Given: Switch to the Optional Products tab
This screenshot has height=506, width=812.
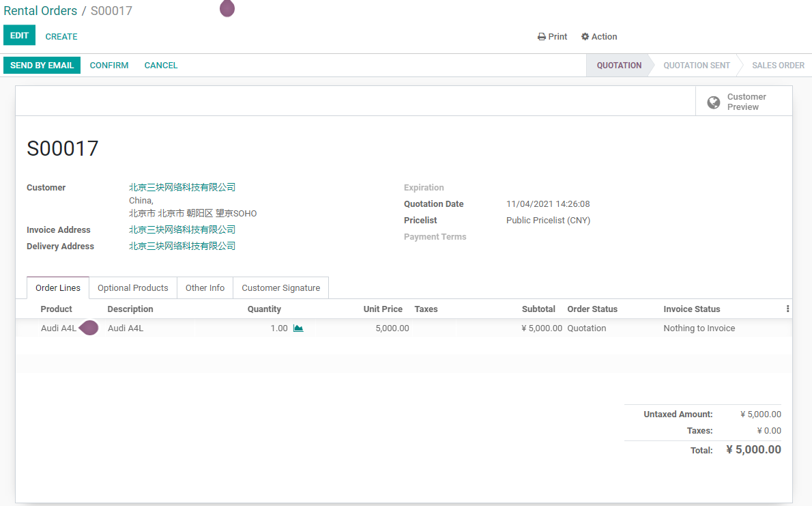Looking at the screenshot, I should 133,287.
